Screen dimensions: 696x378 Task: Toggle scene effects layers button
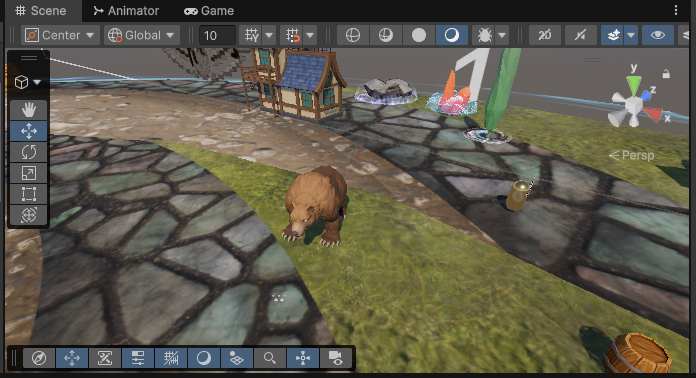coord(613,35)
